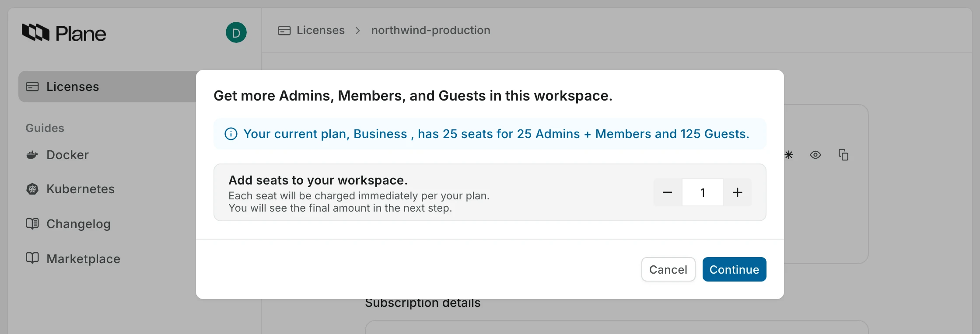Toggle license key visibility eye icon

click(x=815, y=155)
